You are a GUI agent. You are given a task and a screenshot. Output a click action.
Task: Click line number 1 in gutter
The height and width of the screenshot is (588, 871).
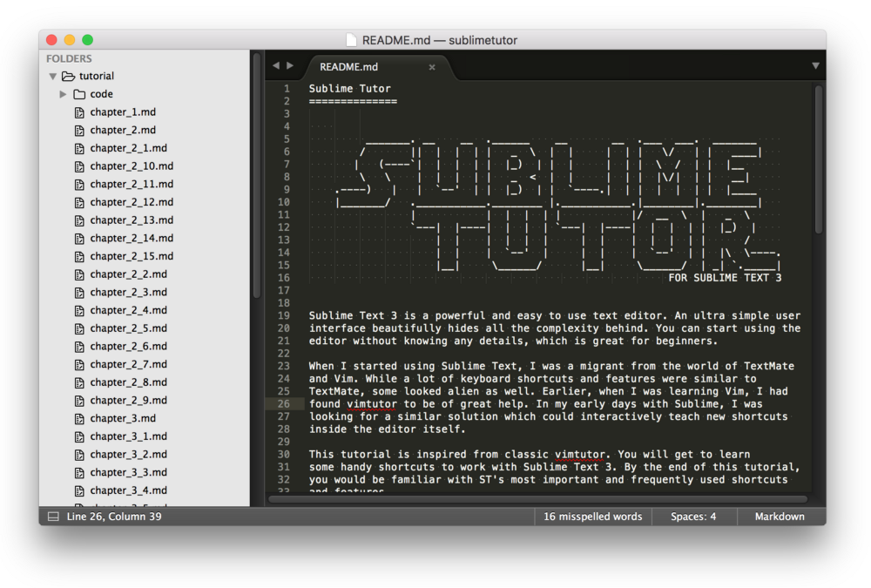287,88
